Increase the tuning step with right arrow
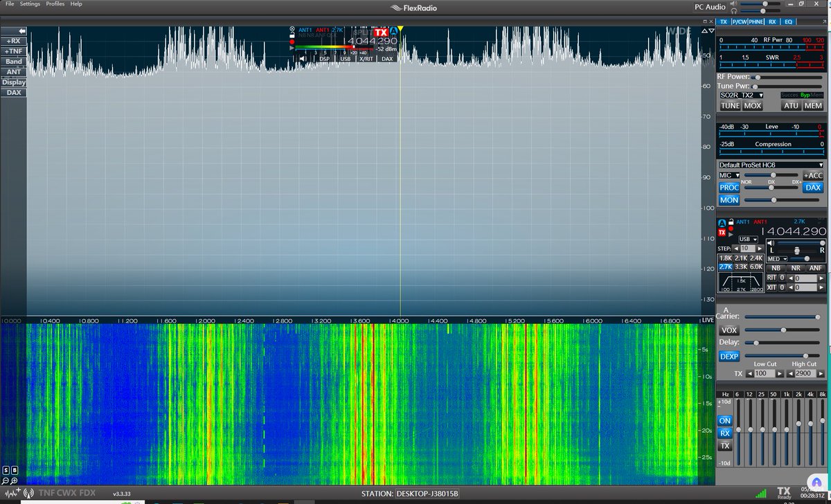831x504 pixels. [x=758, y=248]
